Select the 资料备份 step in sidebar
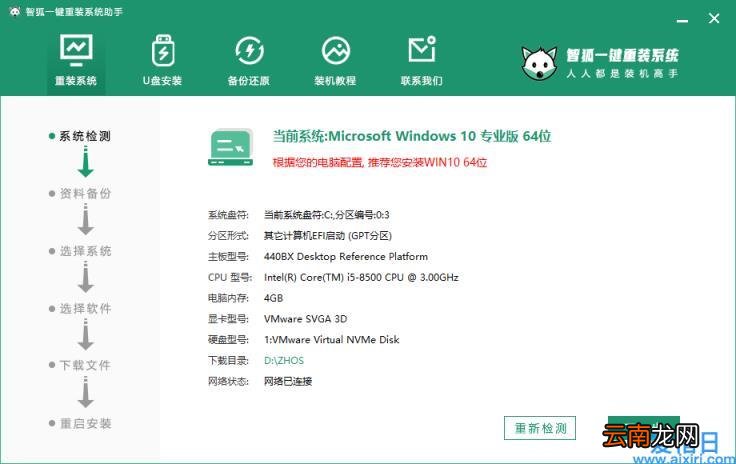 (x=80, y=193)
